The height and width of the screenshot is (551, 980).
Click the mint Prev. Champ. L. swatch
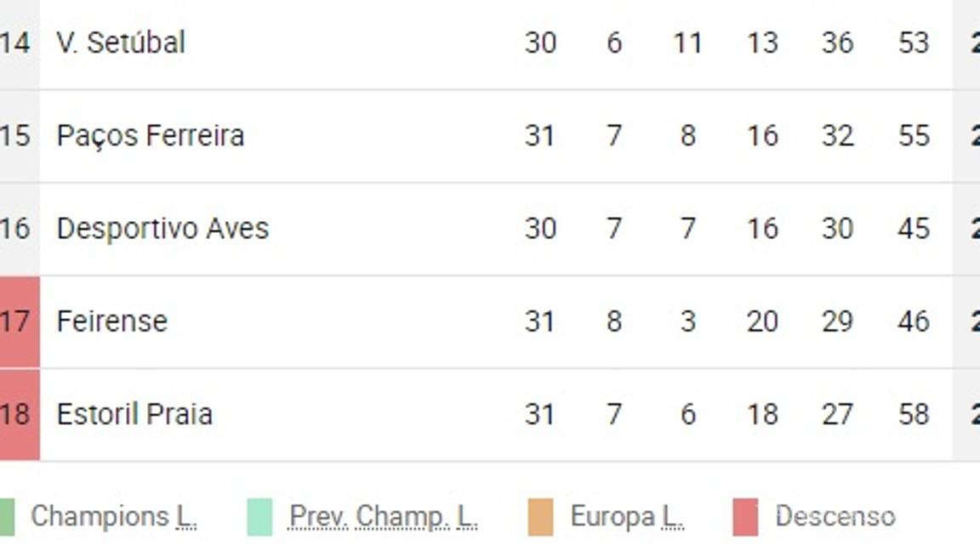(x=259, y=517)
